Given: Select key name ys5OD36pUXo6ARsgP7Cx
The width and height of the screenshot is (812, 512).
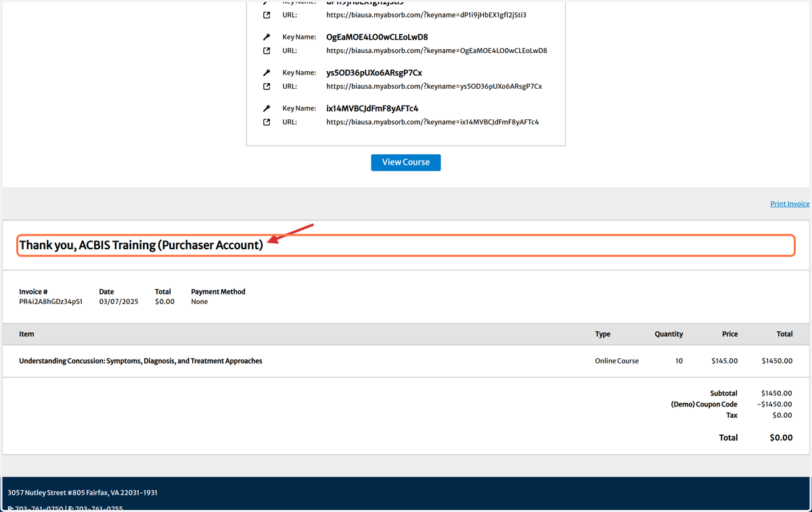Looking at the screenshot, I should pos(374,72).
